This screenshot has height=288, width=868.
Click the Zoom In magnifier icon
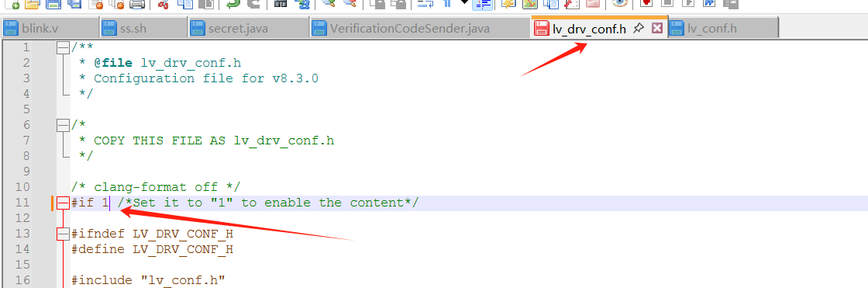coord(329,4)
